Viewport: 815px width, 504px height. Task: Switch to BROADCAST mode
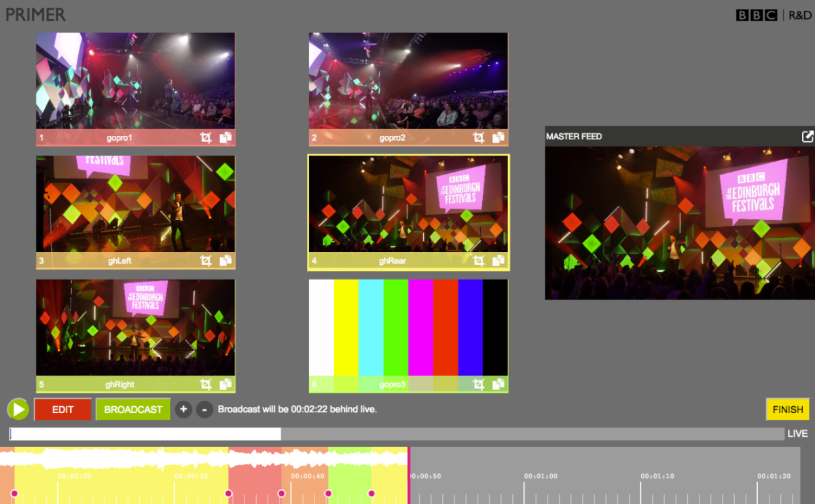133,410
